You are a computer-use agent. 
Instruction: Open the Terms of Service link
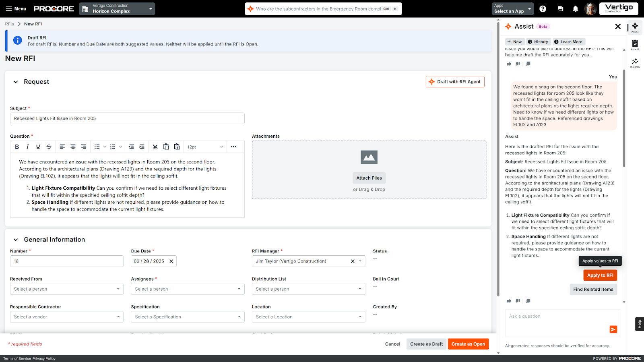[17, 359]
